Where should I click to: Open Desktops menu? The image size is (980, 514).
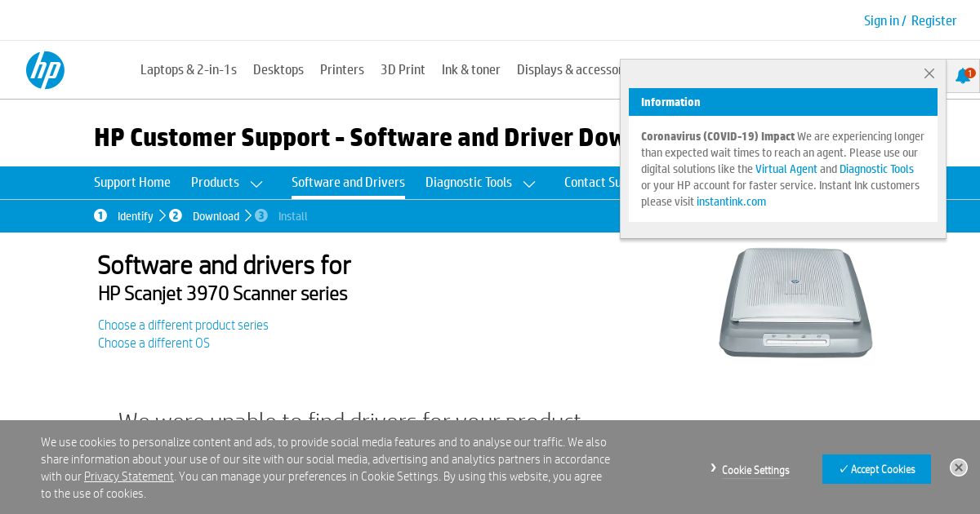click(278, 69)
